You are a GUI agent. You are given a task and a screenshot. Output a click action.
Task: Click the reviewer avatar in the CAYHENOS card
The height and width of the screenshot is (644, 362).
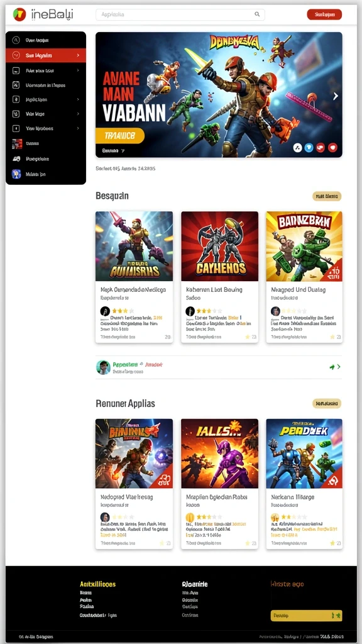190,311
